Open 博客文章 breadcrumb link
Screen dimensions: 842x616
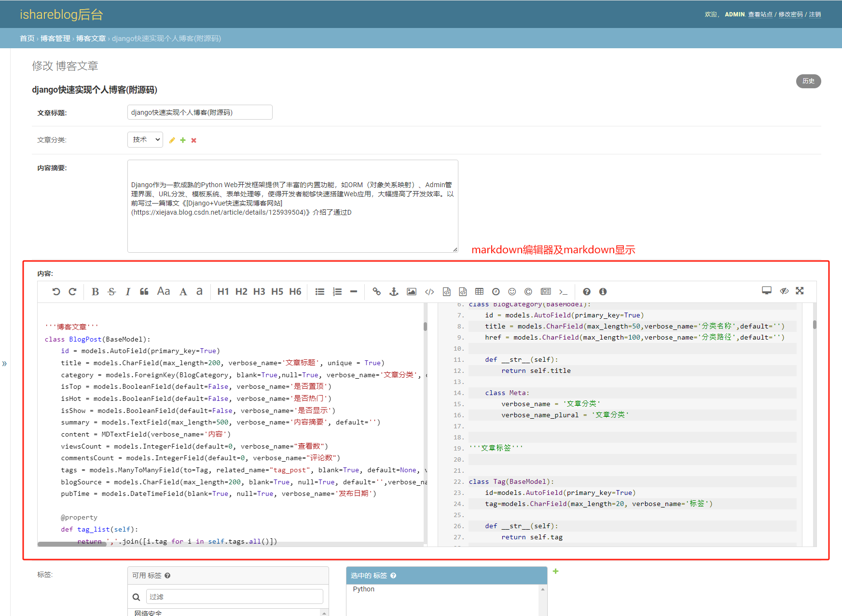tap(91, 39)
